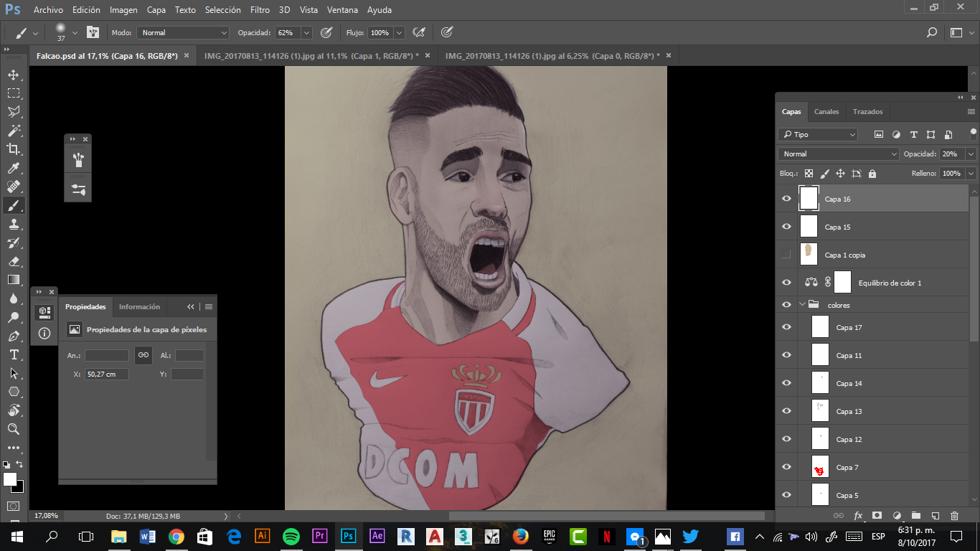This screenshot has height=551, width=980.
Task: Hide the Capa 16 layer
Action: (786, 199)
